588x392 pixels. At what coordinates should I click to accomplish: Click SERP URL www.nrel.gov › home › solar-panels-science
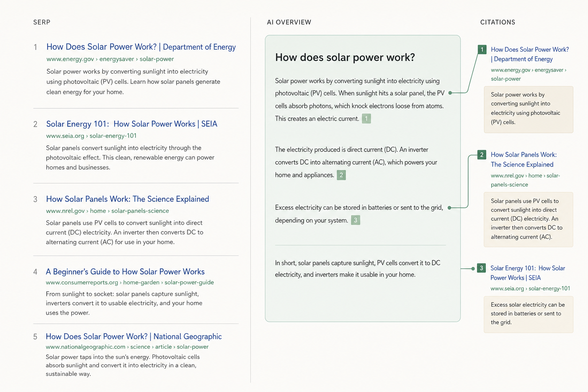click(x=107, y=211)
